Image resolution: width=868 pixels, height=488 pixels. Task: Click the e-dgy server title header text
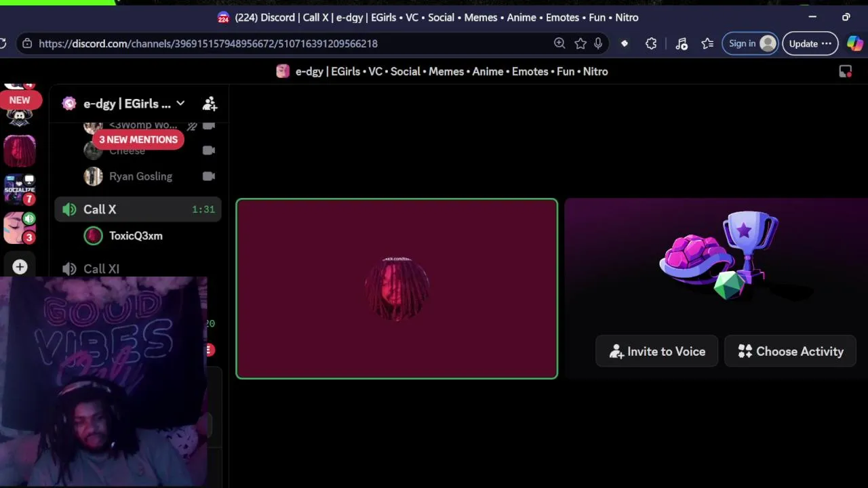click(x=452, y=71)
